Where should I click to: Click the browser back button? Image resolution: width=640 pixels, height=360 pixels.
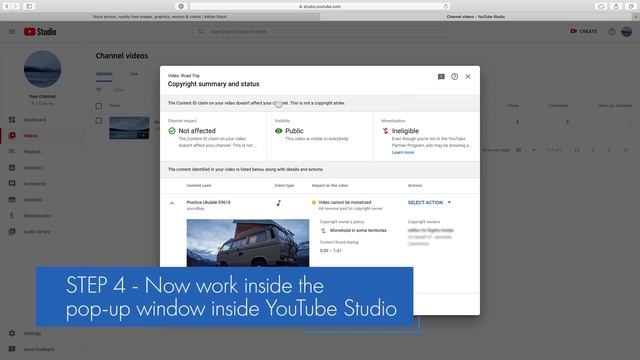coord(7,6)
